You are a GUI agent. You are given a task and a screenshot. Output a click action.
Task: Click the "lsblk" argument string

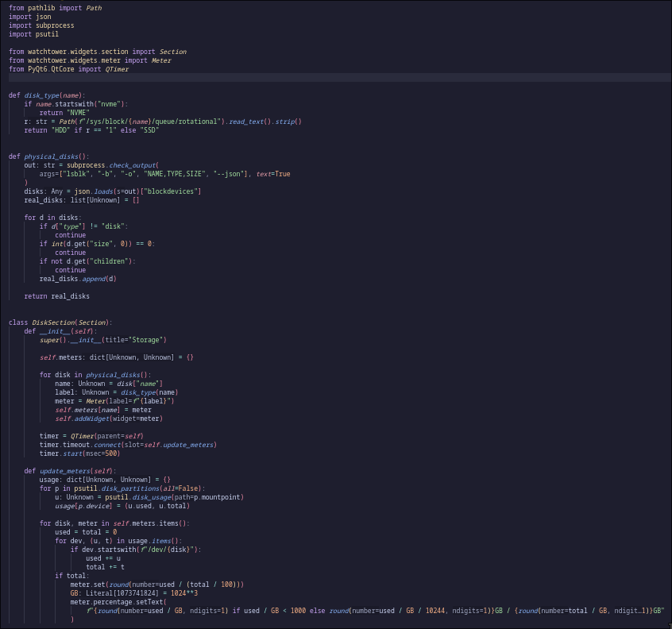79,174
